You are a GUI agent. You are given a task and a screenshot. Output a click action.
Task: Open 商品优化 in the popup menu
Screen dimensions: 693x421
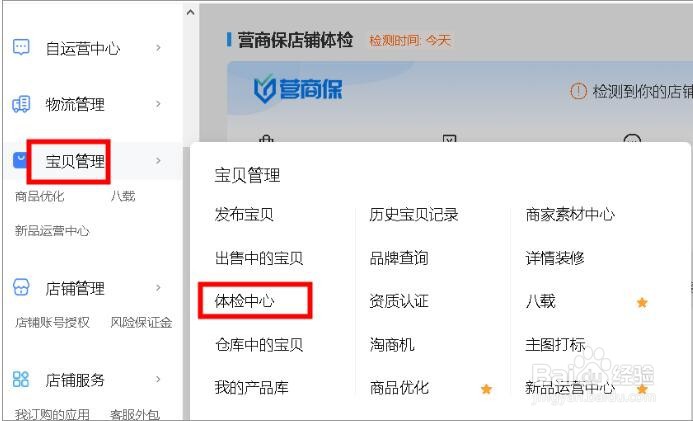tap(399, 388)
